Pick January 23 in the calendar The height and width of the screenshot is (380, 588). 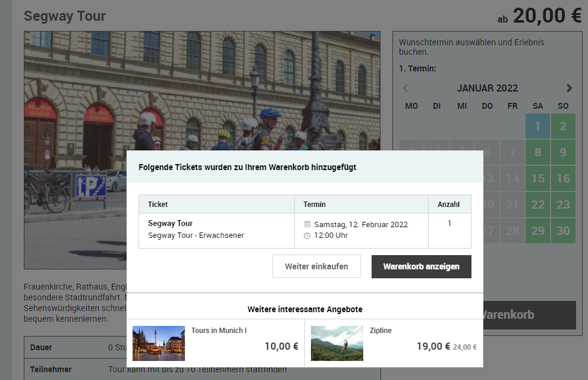tap(563, 205)
